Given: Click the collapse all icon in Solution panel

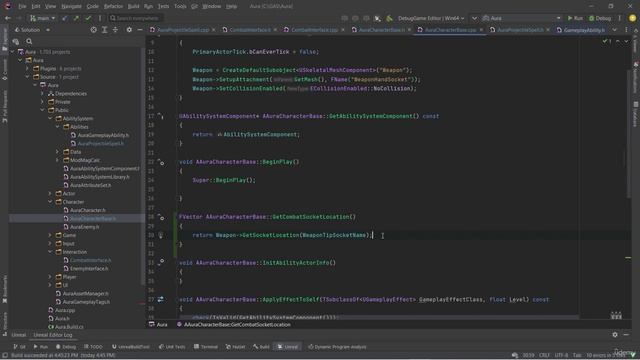Looking at the screenshot, I should click(116, 30).
